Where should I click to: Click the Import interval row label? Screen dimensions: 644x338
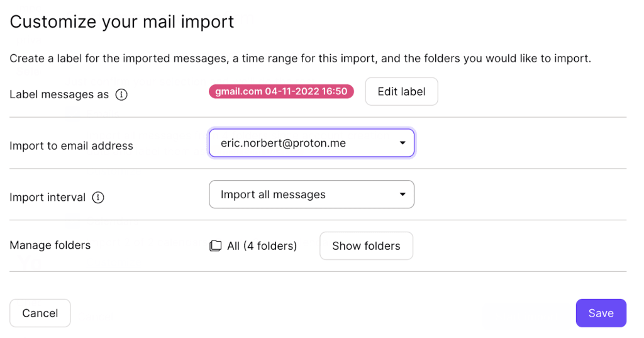(x=47, y=197)
